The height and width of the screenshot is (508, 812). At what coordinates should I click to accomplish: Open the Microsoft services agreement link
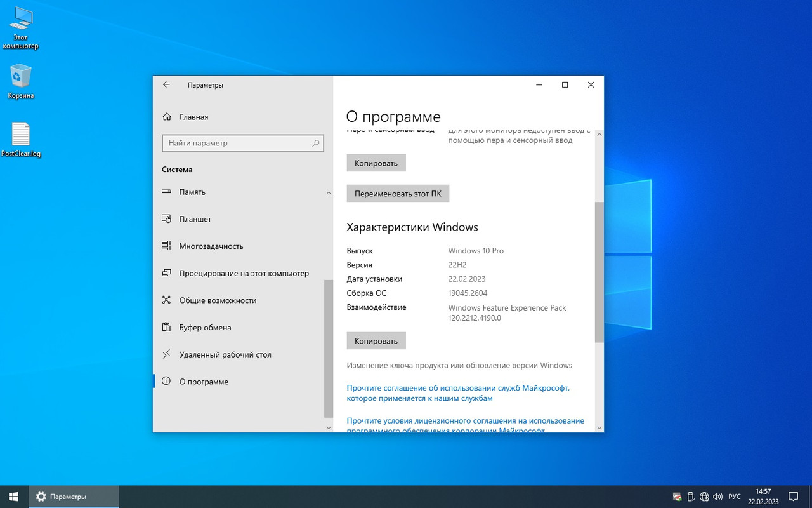click(x=458, y=393)
